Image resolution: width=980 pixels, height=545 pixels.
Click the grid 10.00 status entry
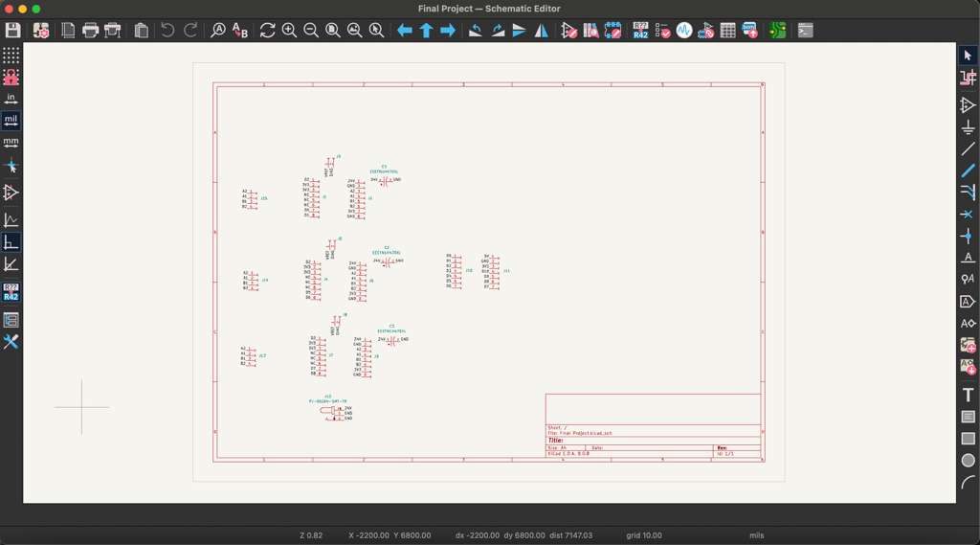(644, 535)
